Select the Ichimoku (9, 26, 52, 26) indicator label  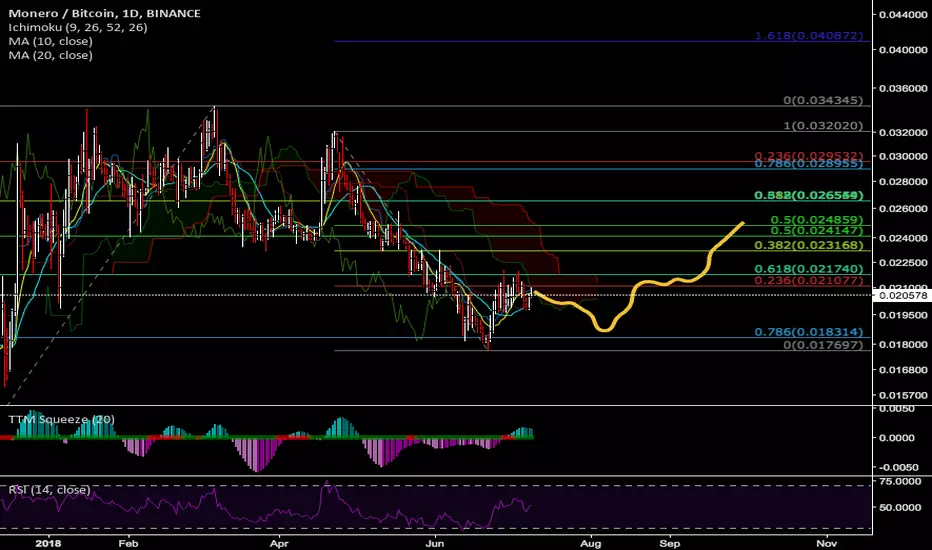click(x=78, y=27)
